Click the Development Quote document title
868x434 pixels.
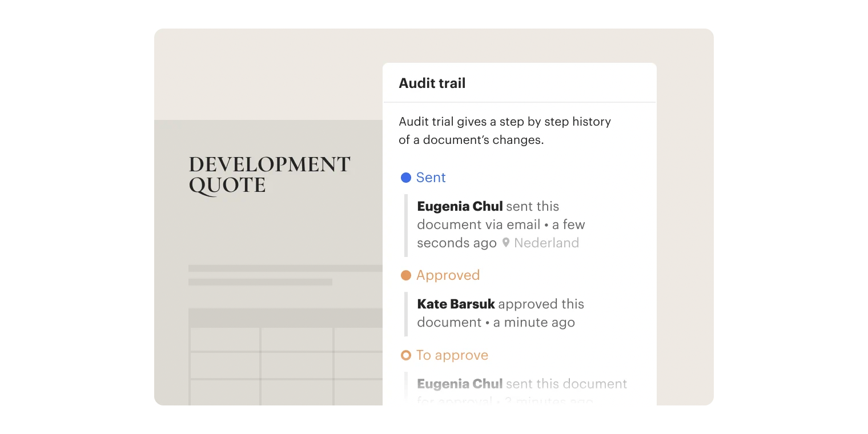point(269,175)
